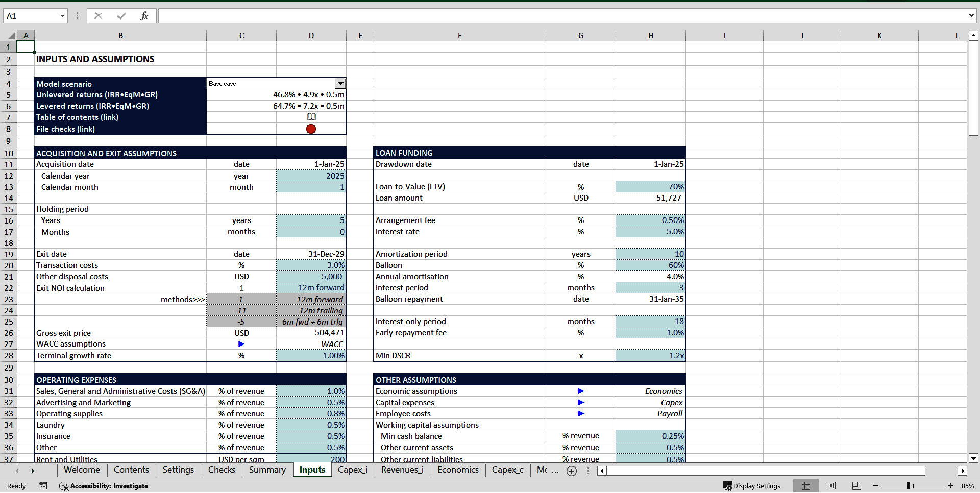The width and height of the screenshot is (980, 493).
Task: Select the Normal view toggle
Action: [806, 486]
